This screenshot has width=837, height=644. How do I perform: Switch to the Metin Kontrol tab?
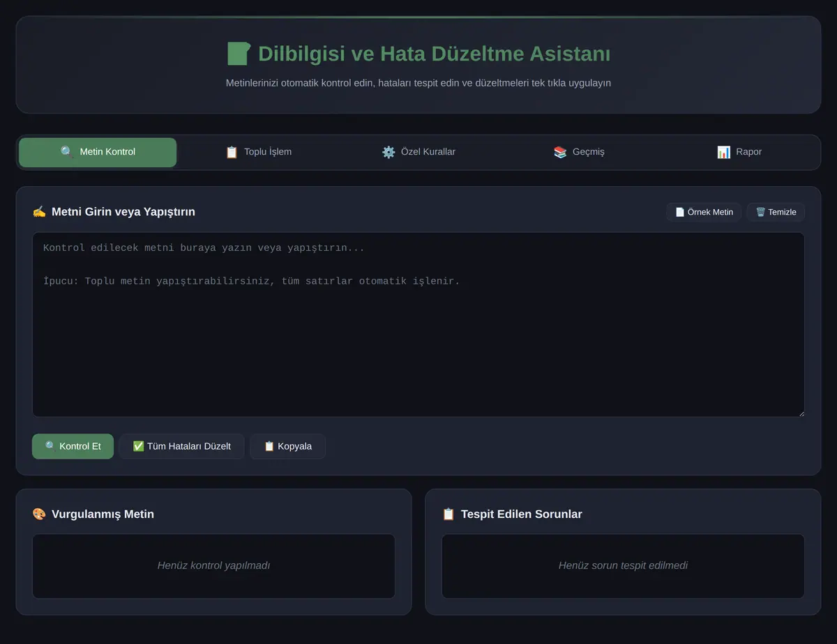[x=98, y=152]
